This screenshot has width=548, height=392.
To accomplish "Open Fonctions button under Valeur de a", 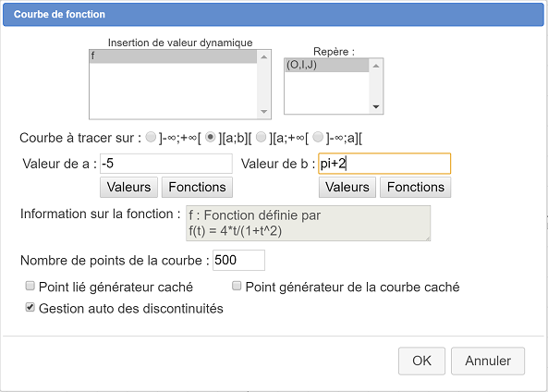I will tap(197, 187).
